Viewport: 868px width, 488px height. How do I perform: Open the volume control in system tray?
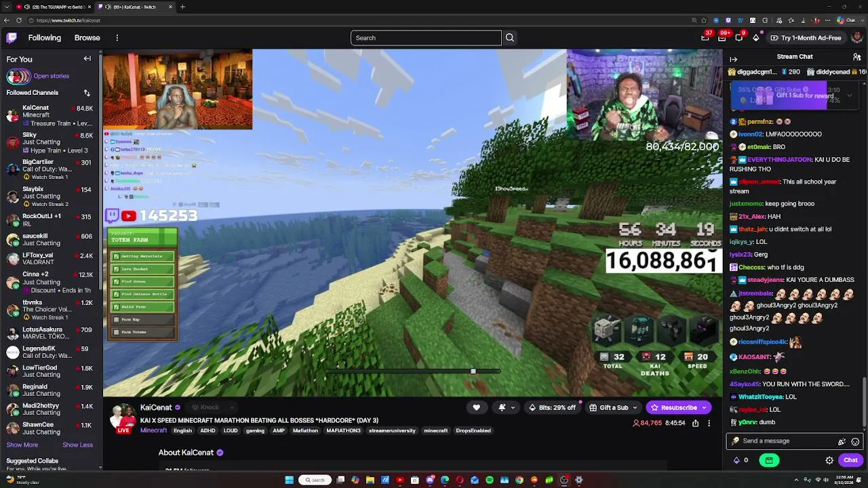coord(827,480)
